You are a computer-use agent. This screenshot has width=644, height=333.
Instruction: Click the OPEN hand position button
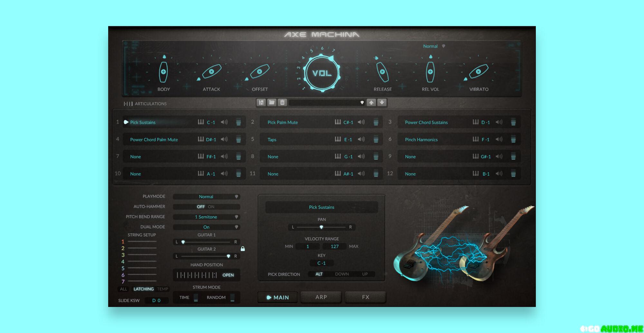(x=228, y=275)
